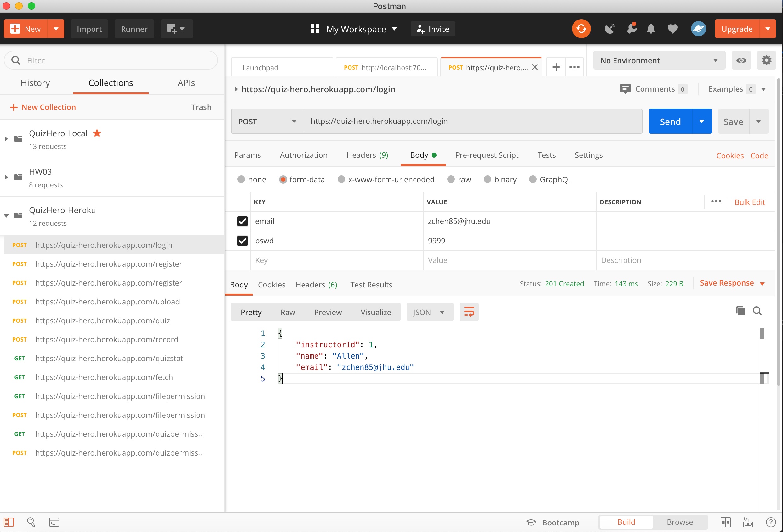Hide the sidebar using bottom-left icon
The image size is (783, 532).
pyautogui.click(x=9, y=522)
